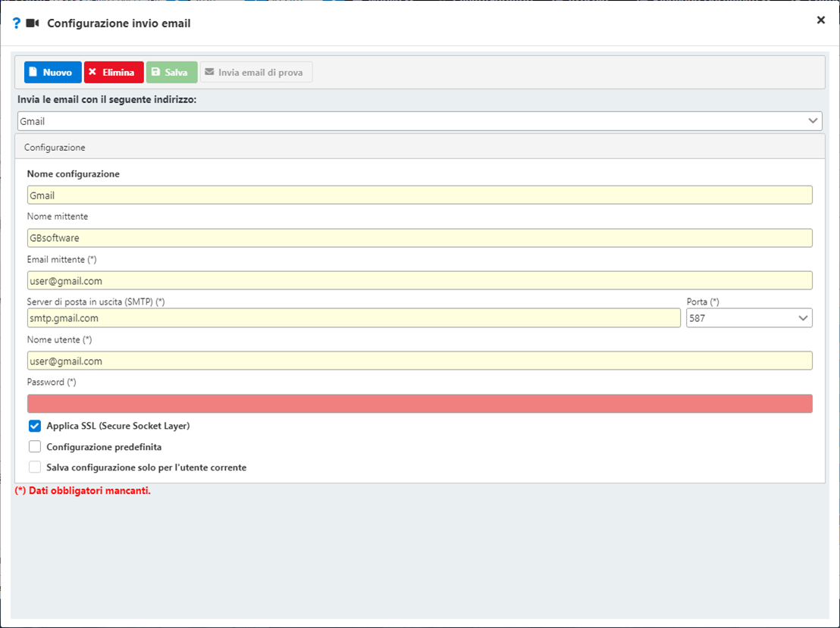
Task: Click the 'Configurazione invio email' title text
Action: (x=119, y=23)
